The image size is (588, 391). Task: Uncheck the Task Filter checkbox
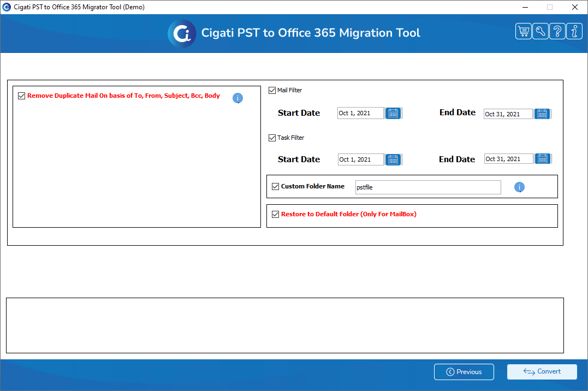click(x=272, y=138)
